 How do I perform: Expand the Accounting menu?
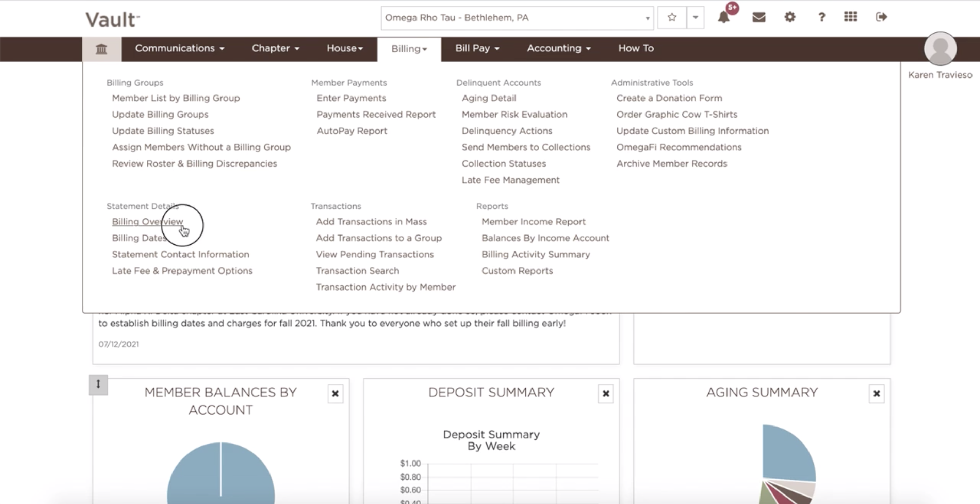point(558,48)
